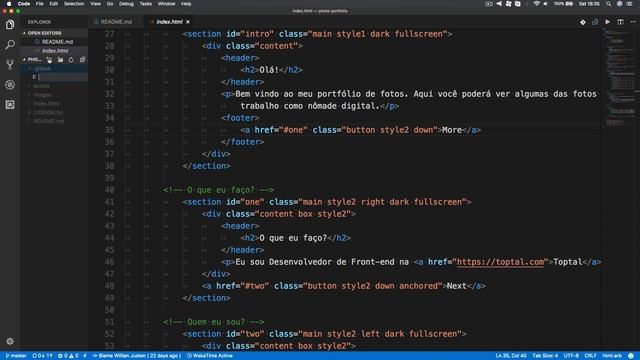The width and height of the screenshot is (640, 360).
Task: Select index.html in the Open Editors list
Action: (55, 51)
